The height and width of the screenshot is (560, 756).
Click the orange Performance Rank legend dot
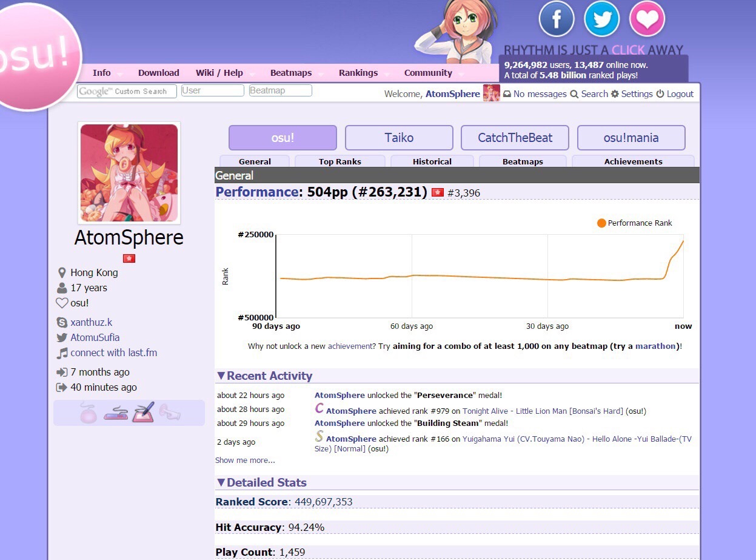[x=601, y=223]
